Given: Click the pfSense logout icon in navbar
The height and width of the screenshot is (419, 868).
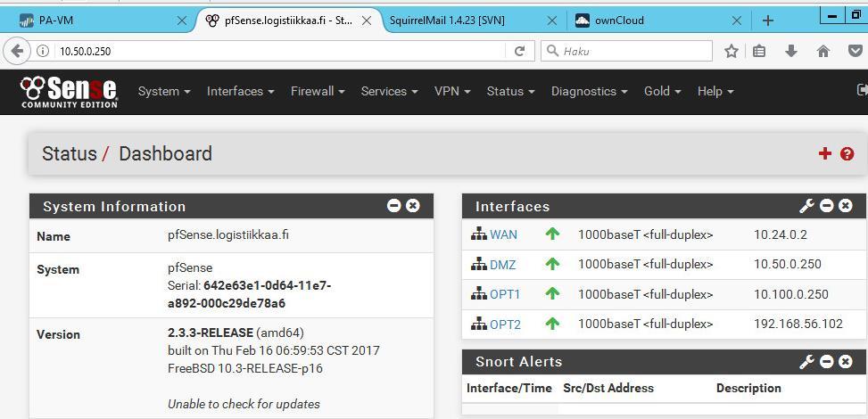Looking at the screenshot, I should pos(862,90).
